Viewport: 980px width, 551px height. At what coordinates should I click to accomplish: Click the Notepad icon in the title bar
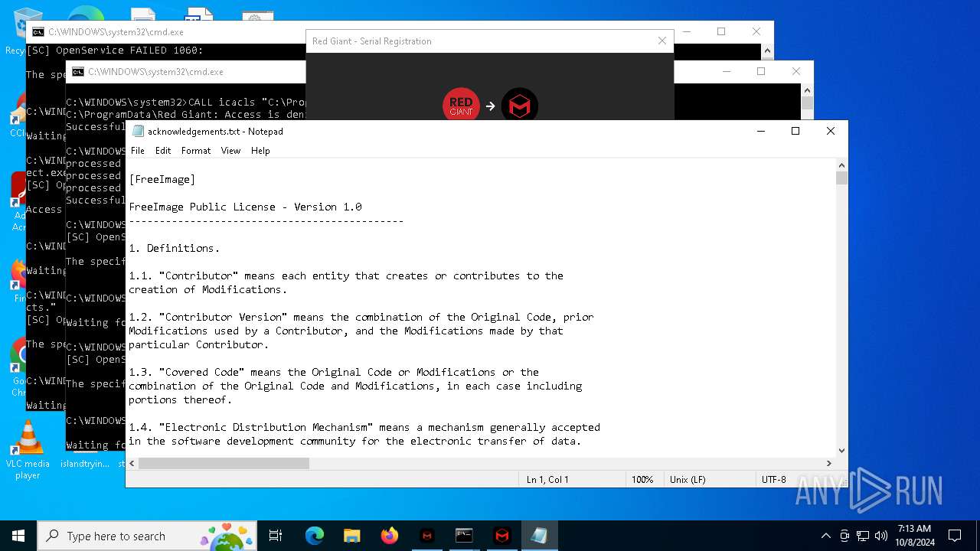(x=138, y=131)
